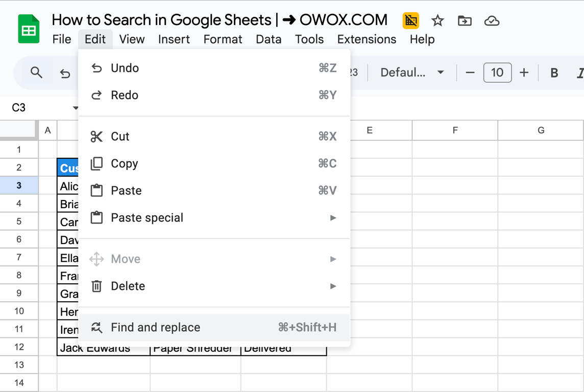Screen dimensions: 584x392
Task: Select row 10 header
Action: click(19, 311)
